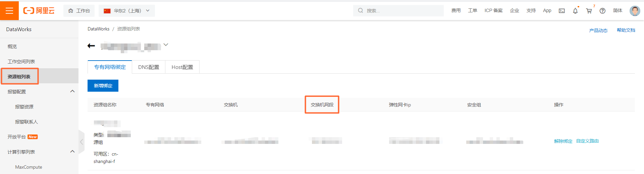Viewport: 644px width, 174px height.
Task: Click the 弹性网卡ip column header
Action: (x=400, y=105)
